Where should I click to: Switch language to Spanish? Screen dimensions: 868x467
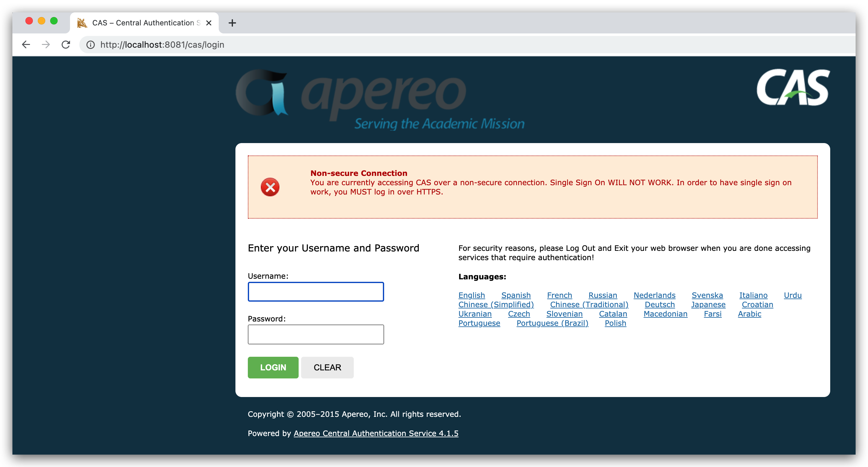point(515,295)
